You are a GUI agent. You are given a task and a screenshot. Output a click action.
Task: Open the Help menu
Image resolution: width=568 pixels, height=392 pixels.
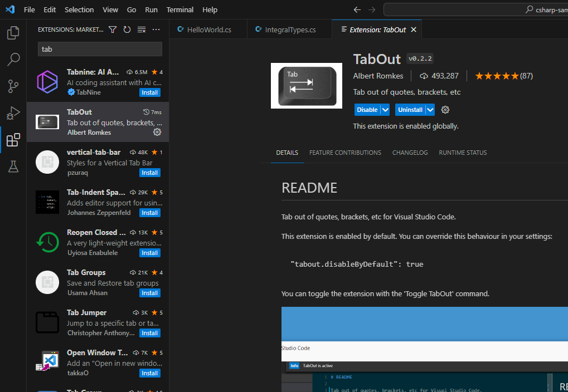point(210,10)
